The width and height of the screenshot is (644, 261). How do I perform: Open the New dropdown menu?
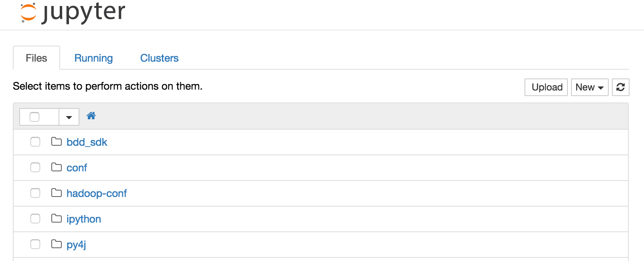(x=589, y=87)
